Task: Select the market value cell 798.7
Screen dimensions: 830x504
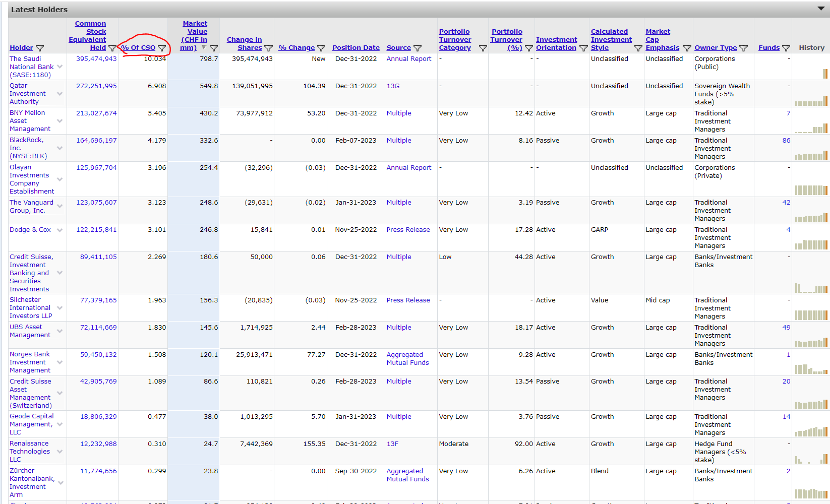Action: pyautogui.click(x=194, y=67)
